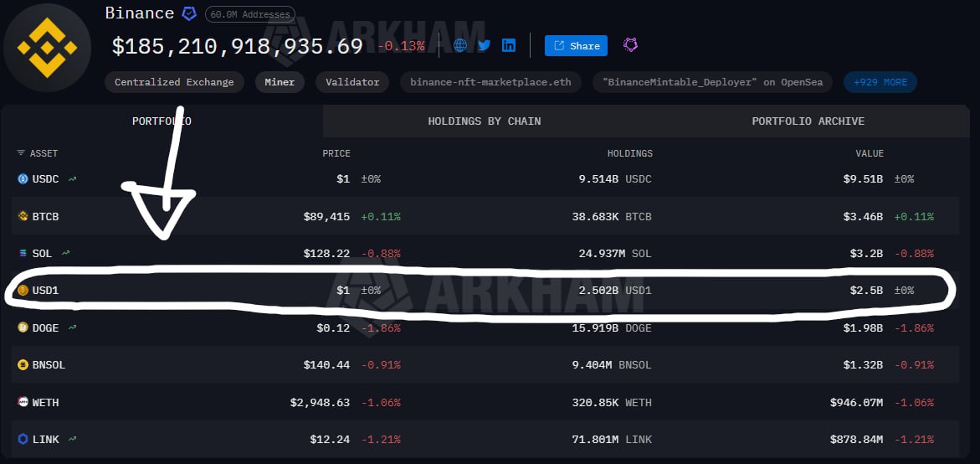Switch to the PORTFOLIO ARCHIVE tab
This screenshot has height=464, width=980.
tap(808, 121)
